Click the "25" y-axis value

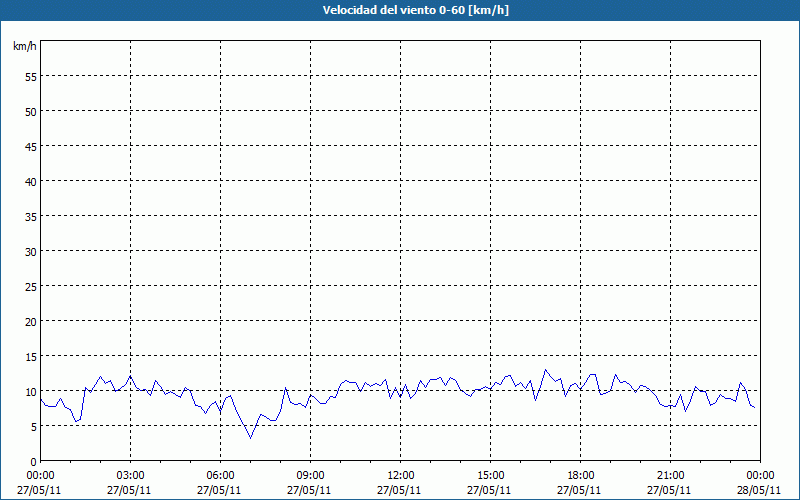[x=31, y=286]
